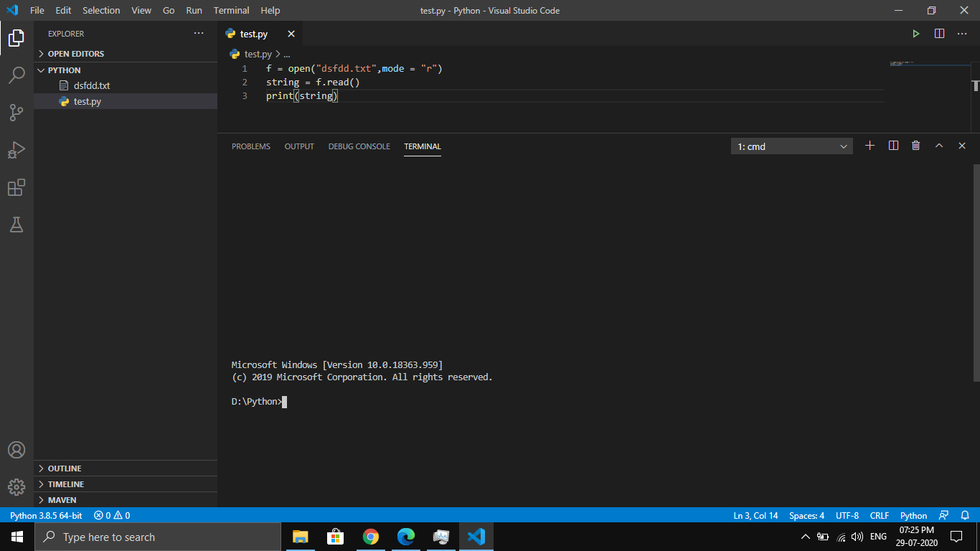Click Spaces: 4 indentation setting
Viewport: 980px width, 551px height.
[x=806, y=515]
